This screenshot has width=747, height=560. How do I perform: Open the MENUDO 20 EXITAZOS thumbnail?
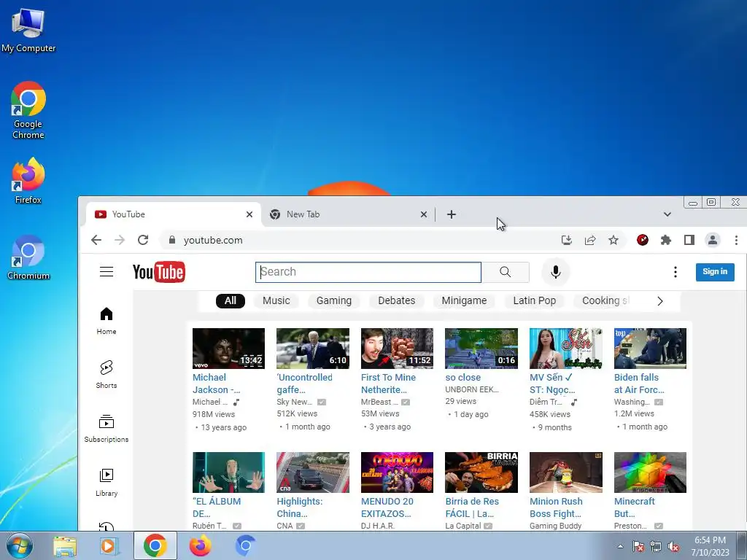(x=397, y=472)
